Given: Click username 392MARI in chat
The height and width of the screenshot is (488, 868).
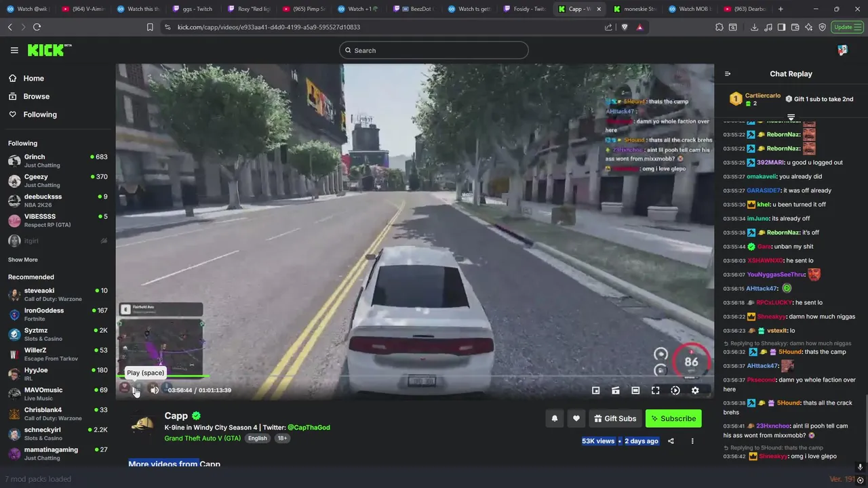Looking at the screenshot, I should pos(770,163).
